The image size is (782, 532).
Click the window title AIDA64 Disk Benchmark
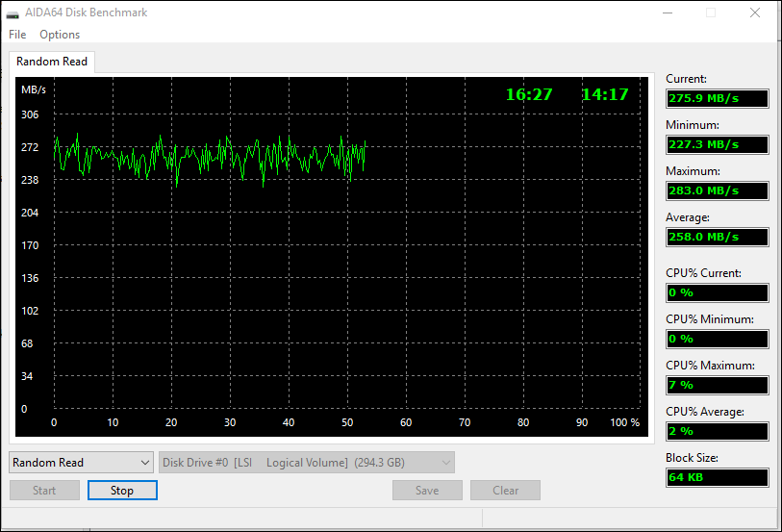(87, 13)
